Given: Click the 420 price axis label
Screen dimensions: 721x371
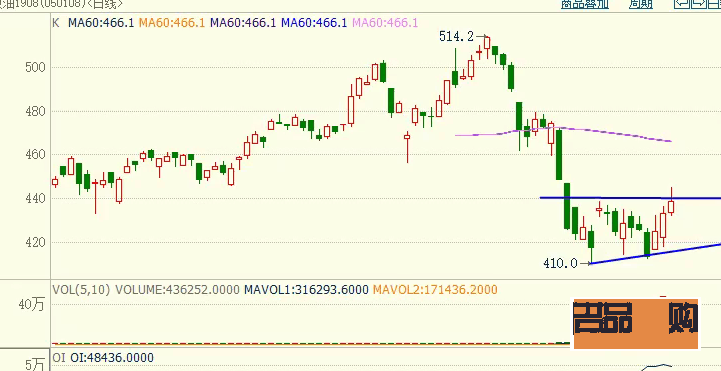Looking at the screenshot, I should click(35, 242).
